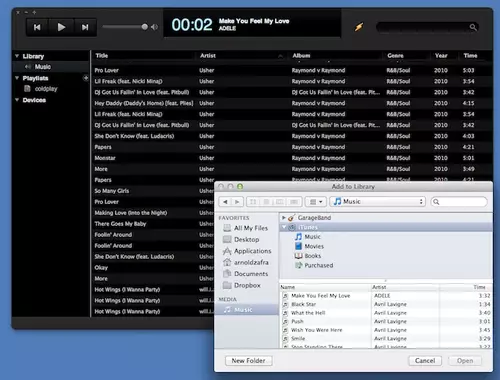The width and height of the screenshot is (500, 380).
Task: Click the lightning bolt icon
Action: 359,27
